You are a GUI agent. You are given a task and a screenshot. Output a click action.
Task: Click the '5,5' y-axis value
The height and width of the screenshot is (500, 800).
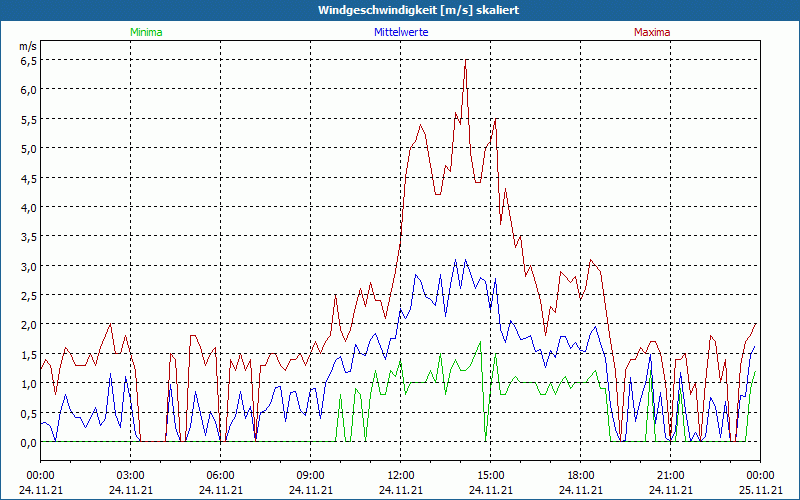coord(29,120)
